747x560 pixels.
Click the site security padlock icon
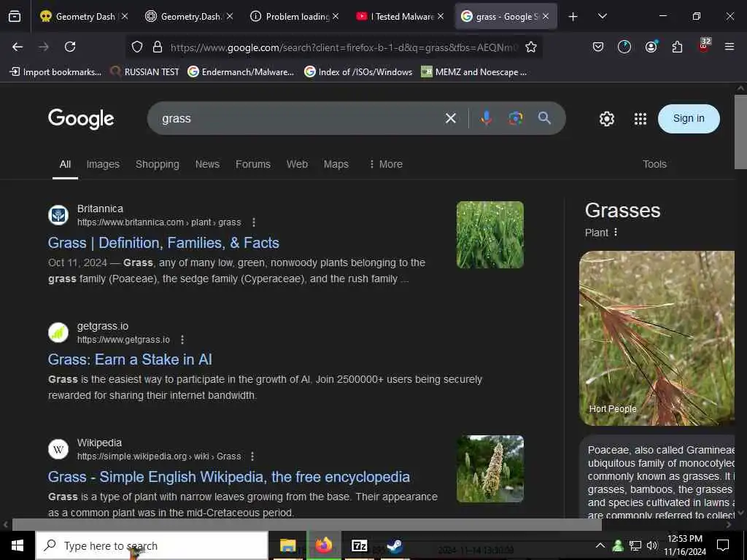pos(158,47)
